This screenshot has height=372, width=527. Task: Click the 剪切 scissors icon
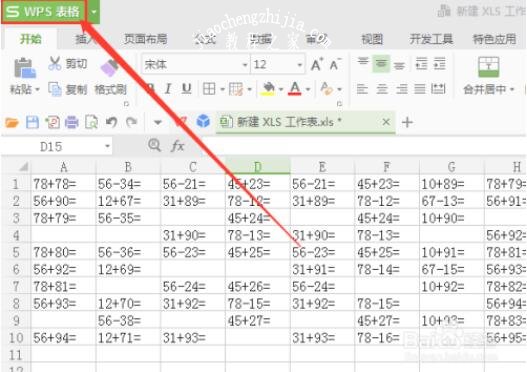(55, 63)
